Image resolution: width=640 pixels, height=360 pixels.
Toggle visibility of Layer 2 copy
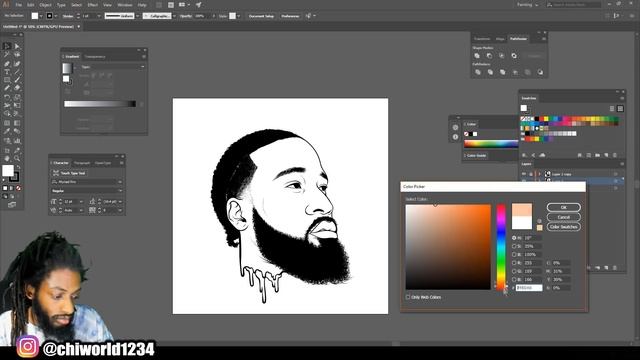click(524, 174)
